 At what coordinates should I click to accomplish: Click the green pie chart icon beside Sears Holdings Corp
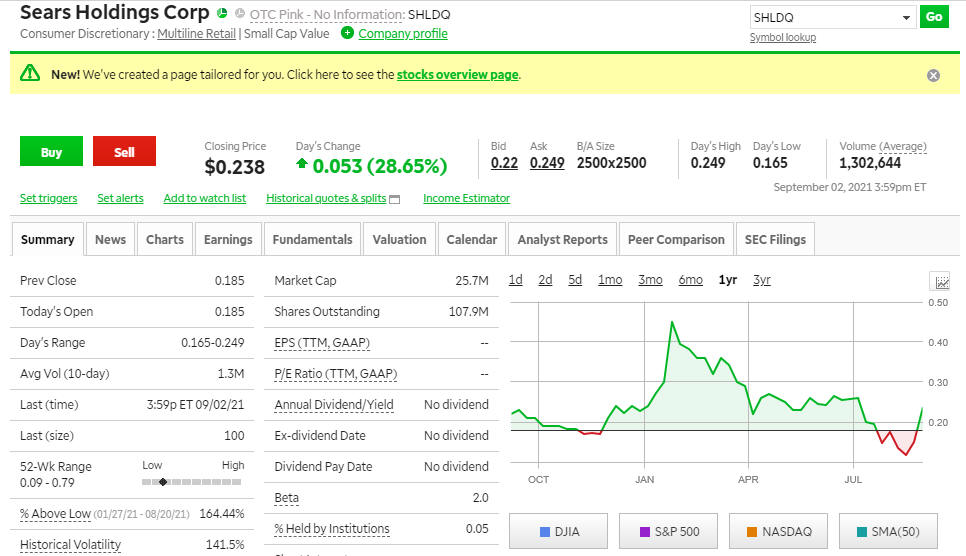click(222, 13)
